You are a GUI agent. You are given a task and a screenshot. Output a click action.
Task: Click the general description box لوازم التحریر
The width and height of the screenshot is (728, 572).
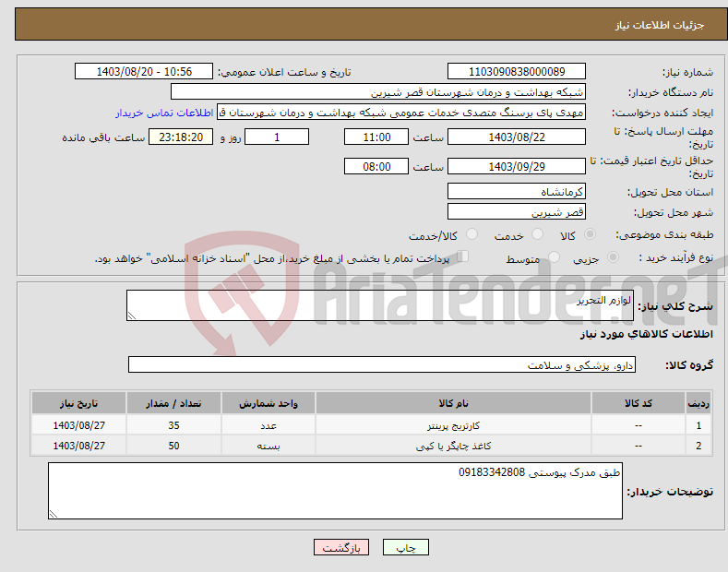[380, 305]
